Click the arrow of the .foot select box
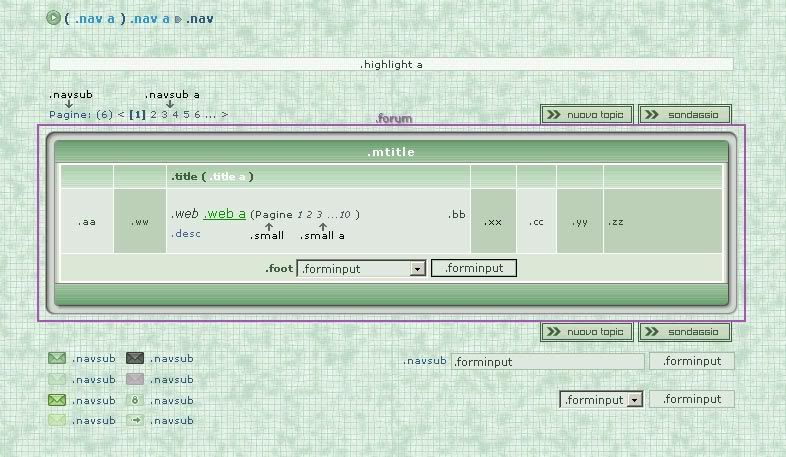The image size is (786, 457). pyautogui.click(x=417, y=269)
